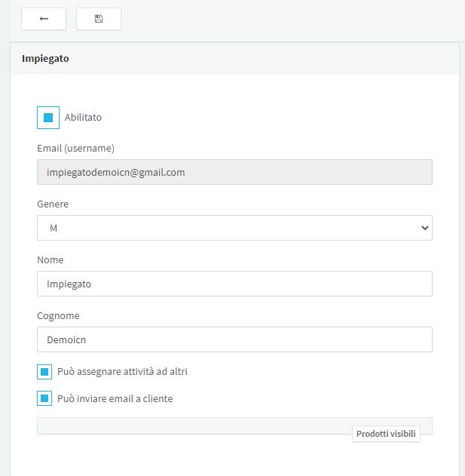Click the Nome field label
Image resolution: width=465 pixels, height=476 pixels.
point(50,259)
